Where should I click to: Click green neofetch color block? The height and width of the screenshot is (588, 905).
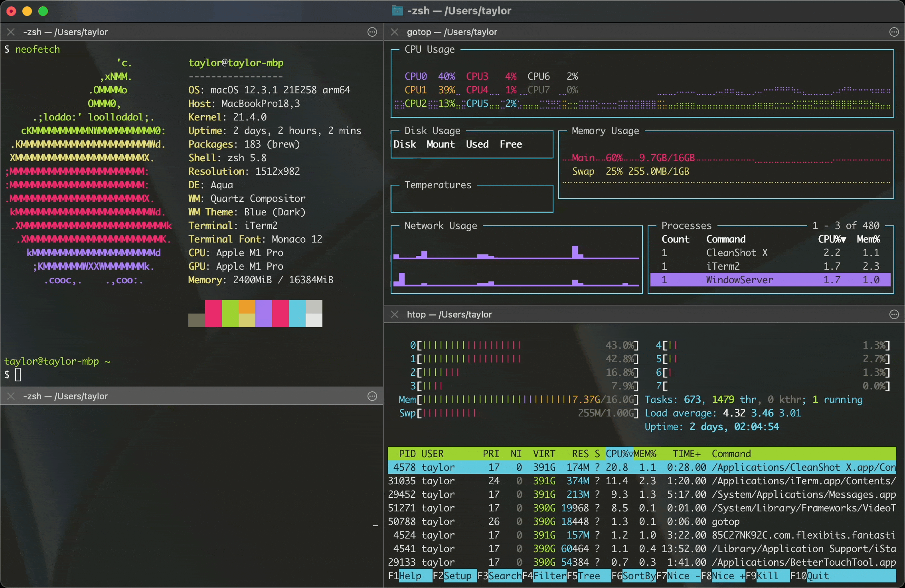coord(230,314)
